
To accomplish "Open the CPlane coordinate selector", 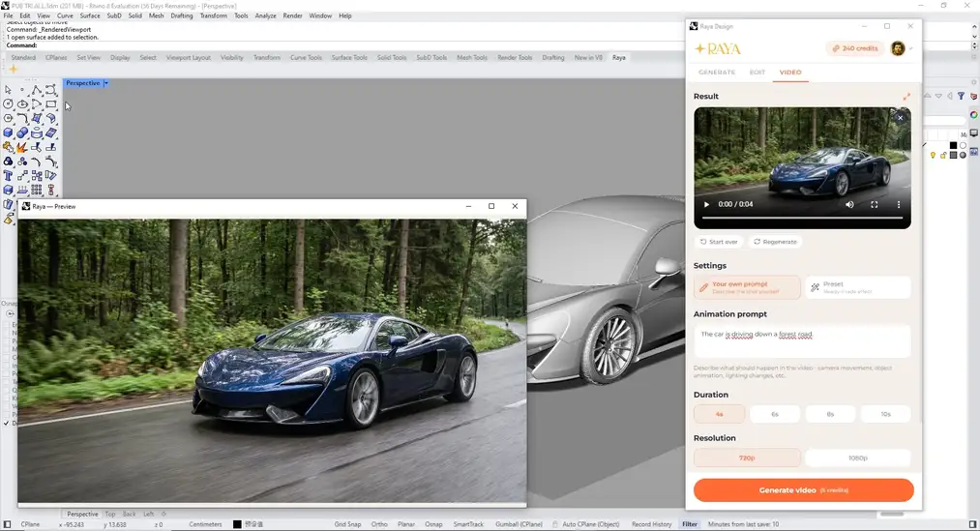I will [x=30, y=524].
